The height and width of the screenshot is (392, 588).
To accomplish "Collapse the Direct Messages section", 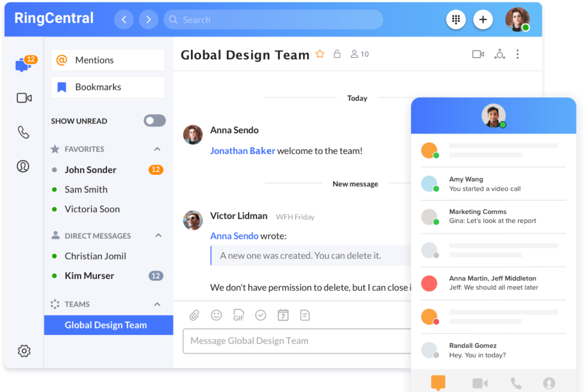I will point(159,236).
